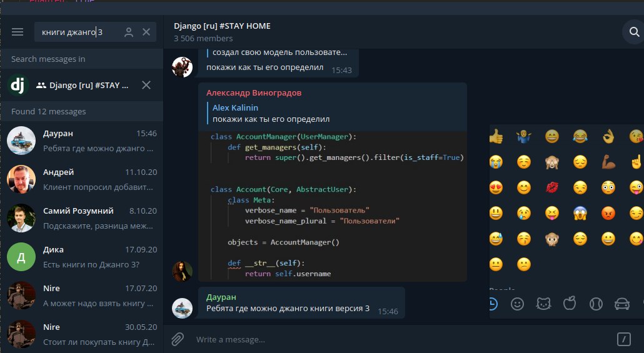Open Nire search result from 30.05.20
The height and width of the screenshot is (353, 644).
click(82, 334)
